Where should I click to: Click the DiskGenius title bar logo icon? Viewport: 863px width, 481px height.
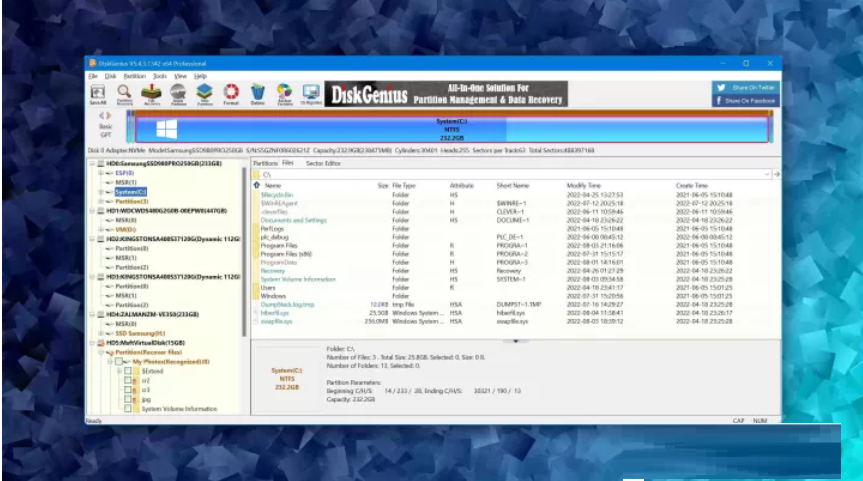92,63
